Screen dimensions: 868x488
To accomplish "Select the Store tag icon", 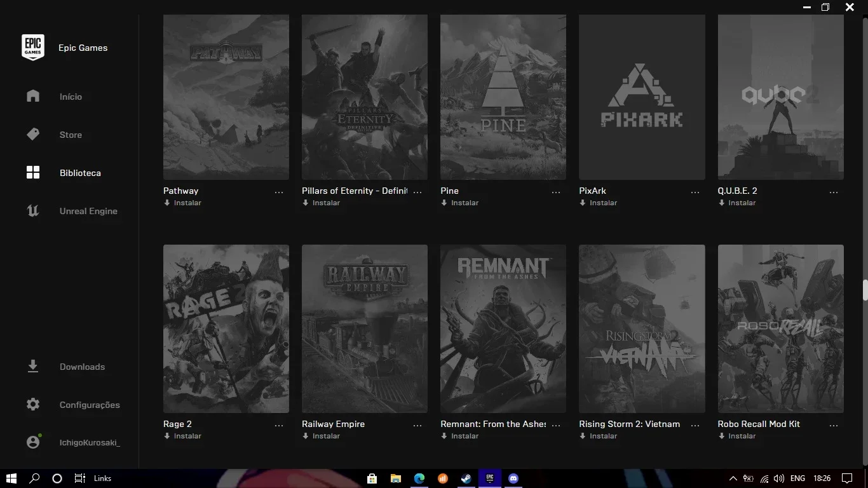I will coord(33,134).
